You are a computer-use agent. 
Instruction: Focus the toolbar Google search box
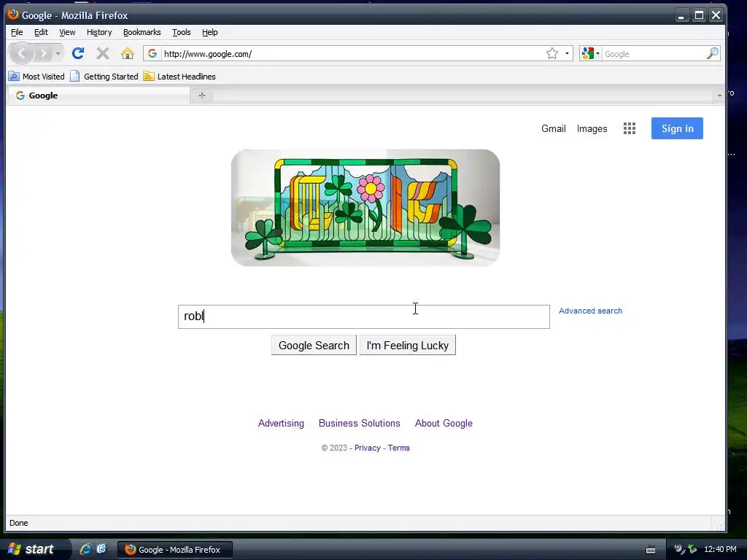654,54
